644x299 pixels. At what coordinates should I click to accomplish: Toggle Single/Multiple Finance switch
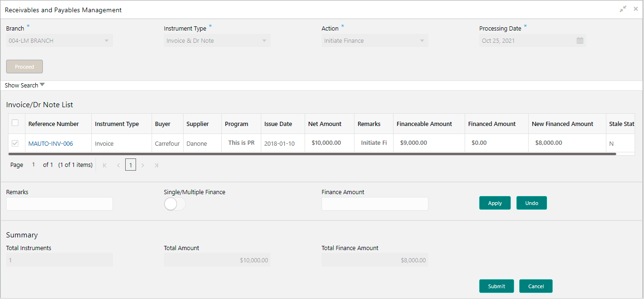click(175, 204)
